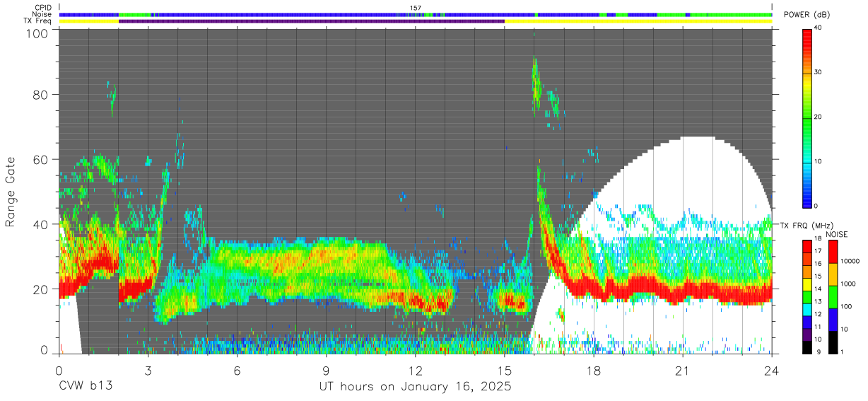Click the hour 3 tick label on time axis
This screenshot has width=868, height=401.
(x=148, y=369)
